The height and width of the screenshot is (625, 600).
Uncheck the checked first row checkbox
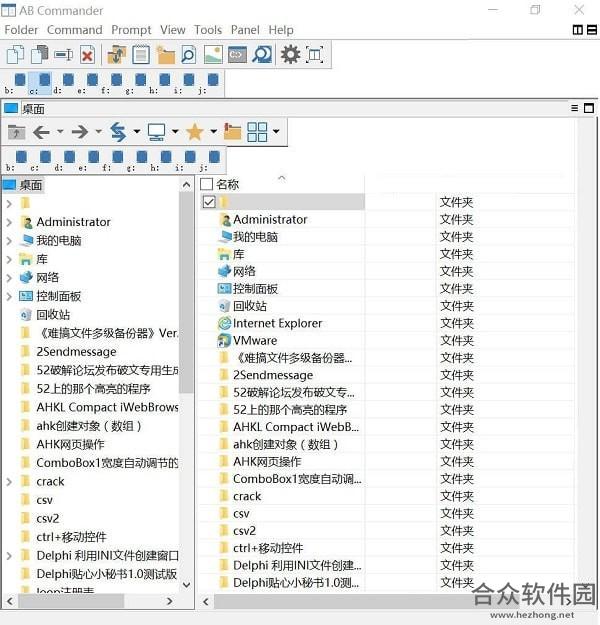(209, 202)
